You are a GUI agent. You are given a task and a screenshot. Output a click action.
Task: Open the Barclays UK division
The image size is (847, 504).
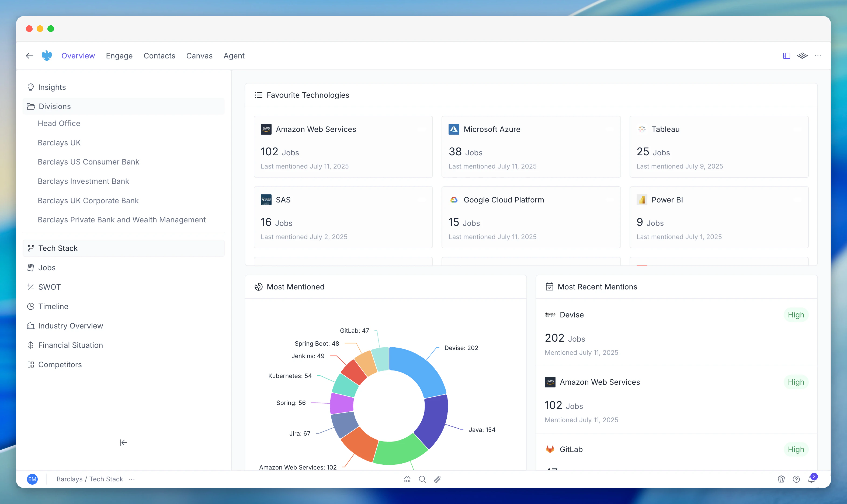(x=60, y=143)
